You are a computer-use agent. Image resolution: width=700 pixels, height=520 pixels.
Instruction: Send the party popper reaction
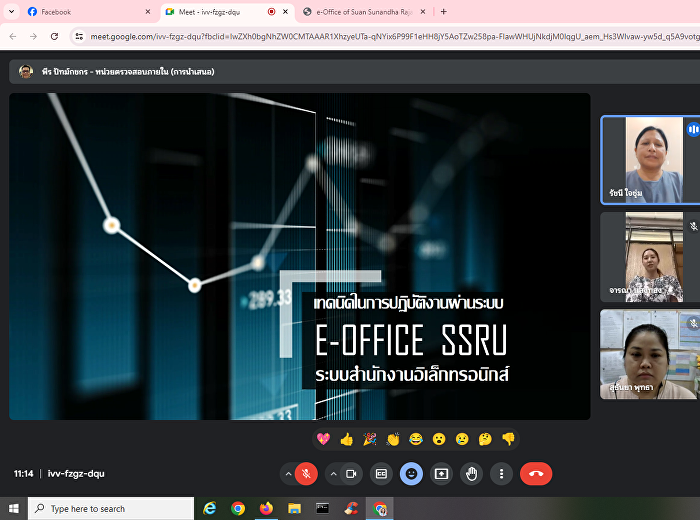tap(370, 439)
